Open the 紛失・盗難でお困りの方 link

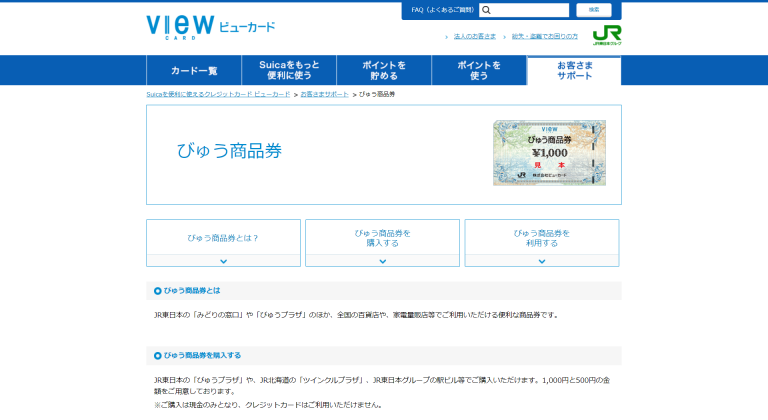(x=545, y=36)
